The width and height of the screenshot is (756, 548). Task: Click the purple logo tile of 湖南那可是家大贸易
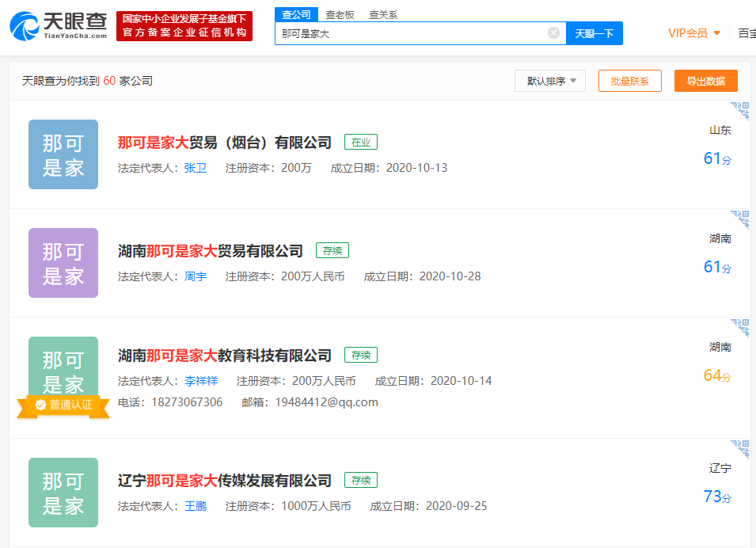pyautogui.click(x=63, y=263)
